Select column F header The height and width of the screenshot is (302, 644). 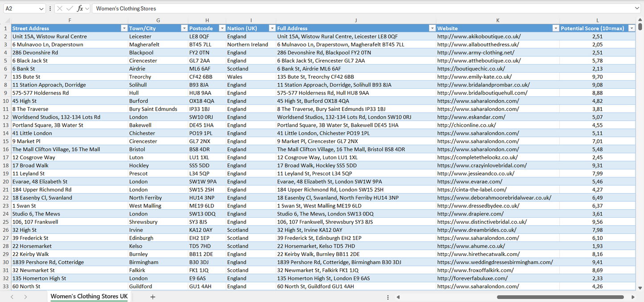pyautogui.click(x=70, y=20)
